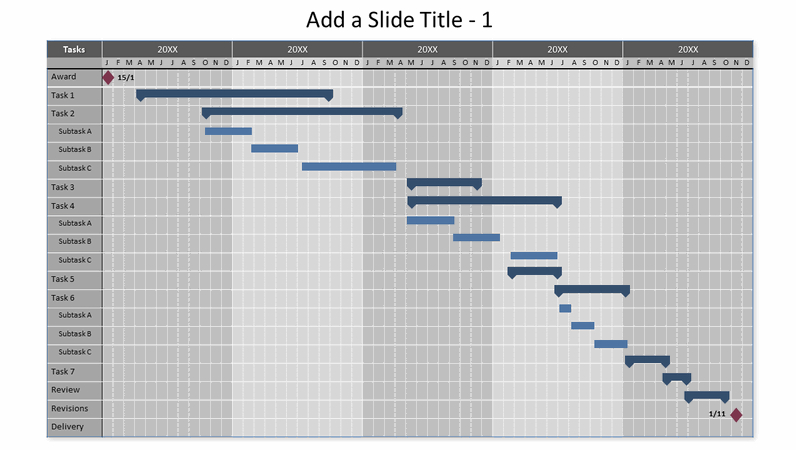Click the Task 7 summary bar
The height and width of the screenshot is (450, 796).
coord(647,362)
